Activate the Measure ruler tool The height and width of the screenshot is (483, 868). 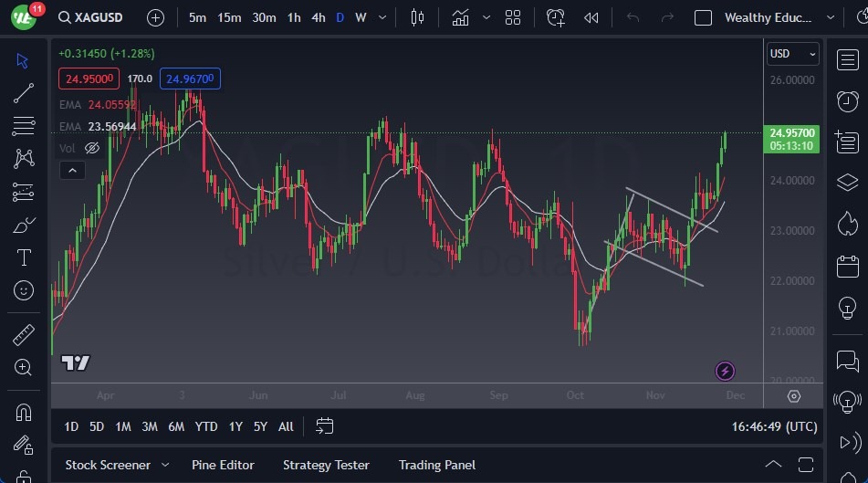coord(24,335)
